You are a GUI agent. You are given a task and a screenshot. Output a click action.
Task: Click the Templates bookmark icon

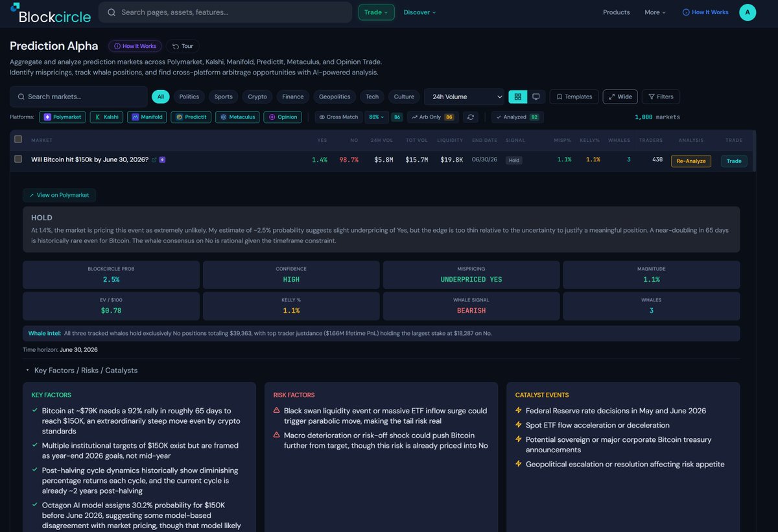pos(560,97)
